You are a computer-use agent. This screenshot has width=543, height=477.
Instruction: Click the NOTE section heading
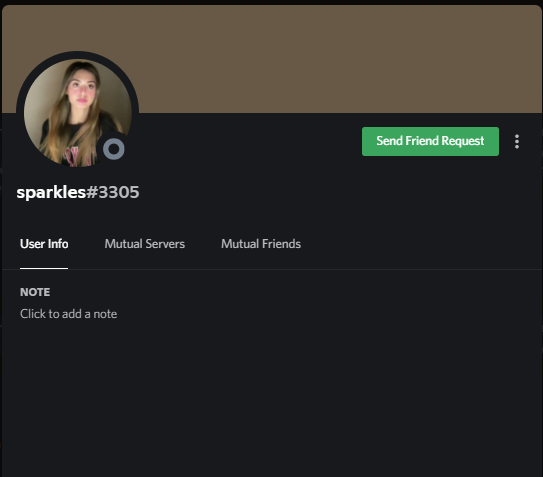point(35,292)
